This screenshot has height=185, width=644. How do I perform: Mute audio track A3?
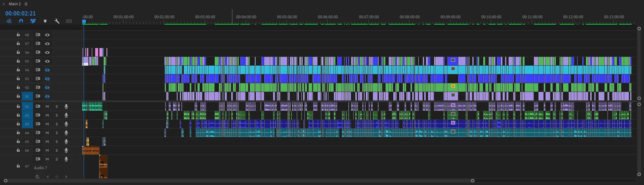(47, 124)
